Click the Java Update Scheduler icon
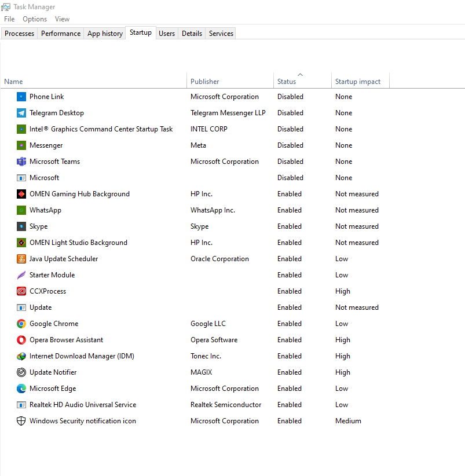 pyautogui.click(x=21, y=259)
